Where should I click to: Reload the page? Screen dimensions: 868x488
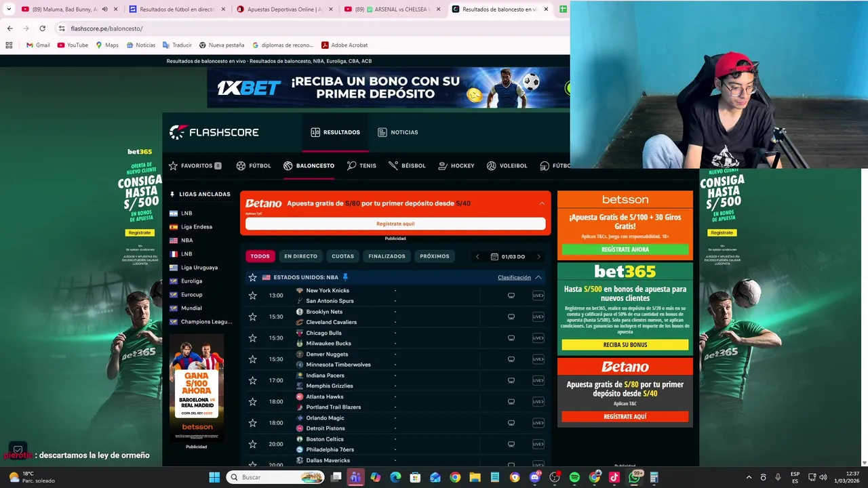(x=42, y=28)
